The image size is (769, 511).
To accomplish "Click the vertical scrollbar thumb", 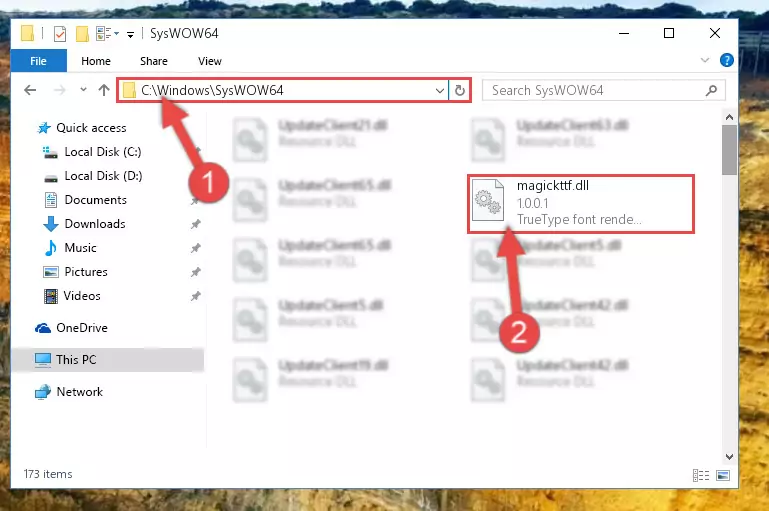I will pos(729,150).
